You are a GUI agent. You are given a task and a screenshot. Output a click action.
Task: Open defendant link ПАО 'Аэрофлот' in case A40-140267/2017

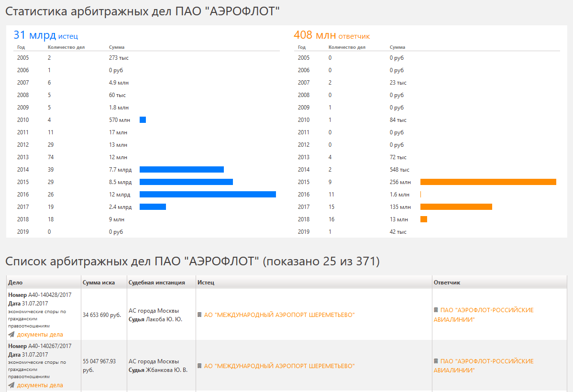(484, 366)
